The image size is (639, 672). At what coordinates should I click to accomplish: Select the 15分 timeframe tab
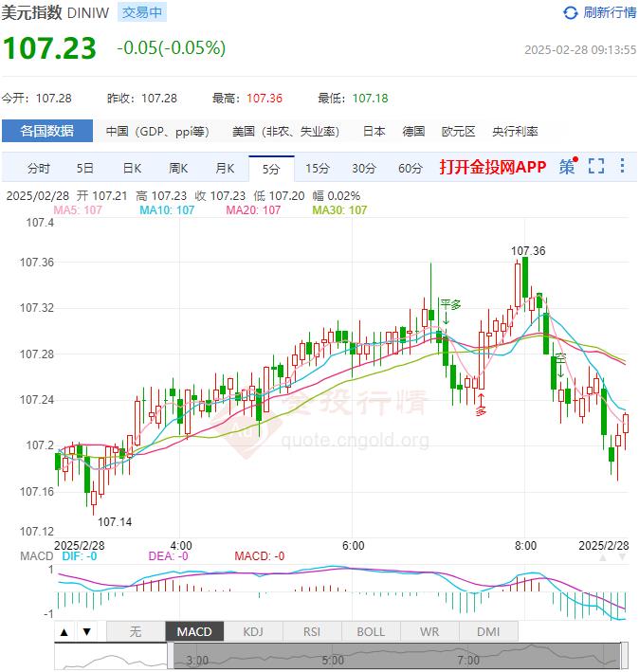[x=318, y=169]
